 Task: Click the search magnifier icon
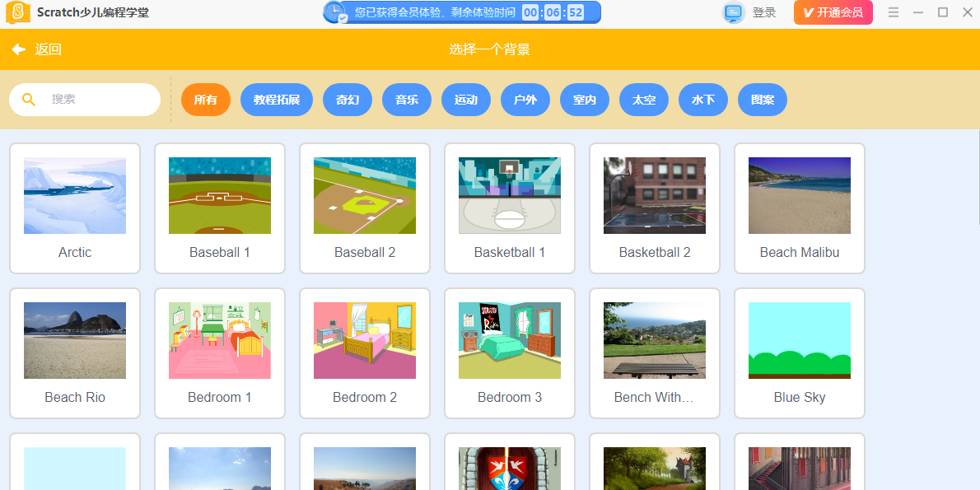point(29,100)
